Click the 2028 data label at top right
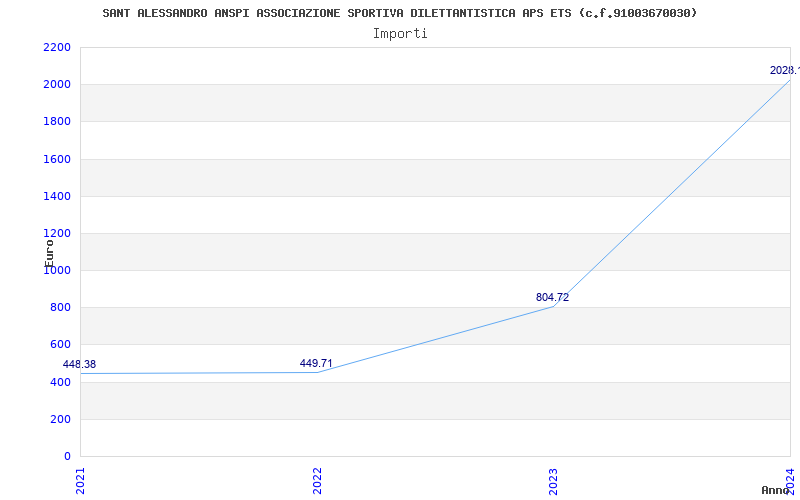This screenshot has height=500, width=800. coord(785,70)
